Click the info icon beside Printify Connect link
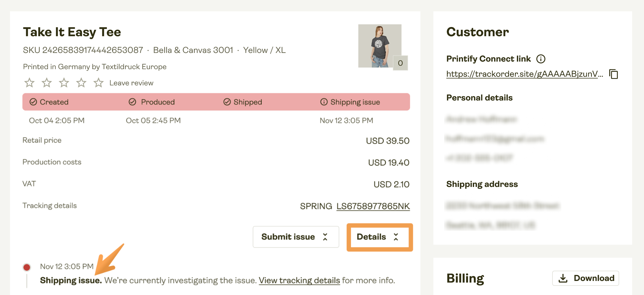 541,59
